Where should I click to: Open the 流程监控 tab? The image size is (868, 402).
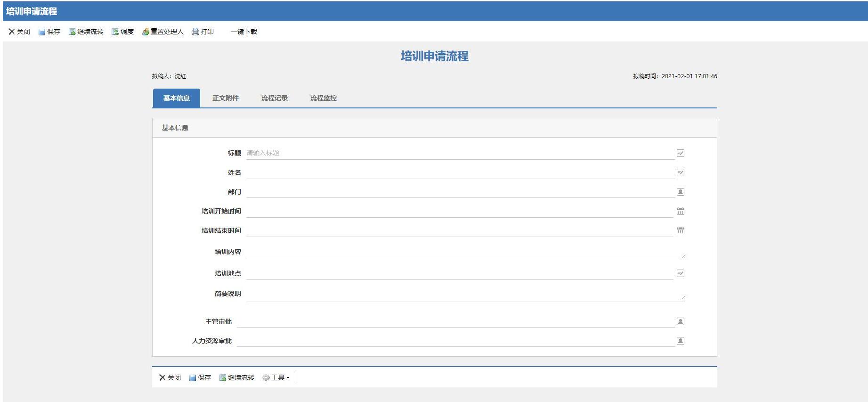(x=323, y=98)
